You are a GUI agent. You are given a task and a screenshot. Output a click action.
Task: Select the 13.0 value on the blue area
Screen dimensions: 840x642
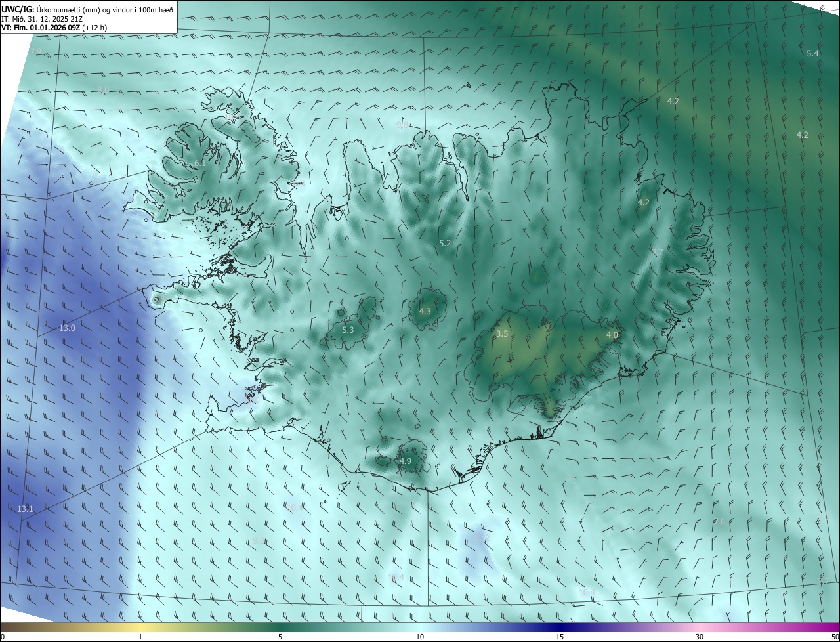(67, 328)
